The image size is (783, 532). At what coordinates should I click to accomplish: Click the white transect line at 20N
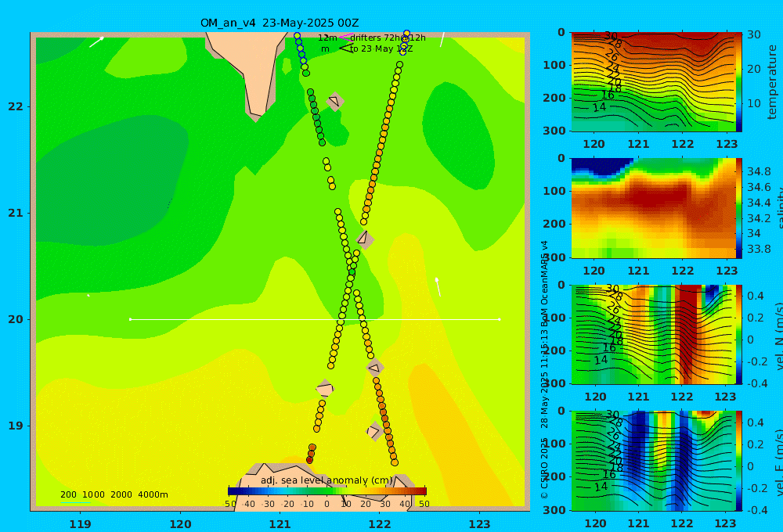(315, 319)
